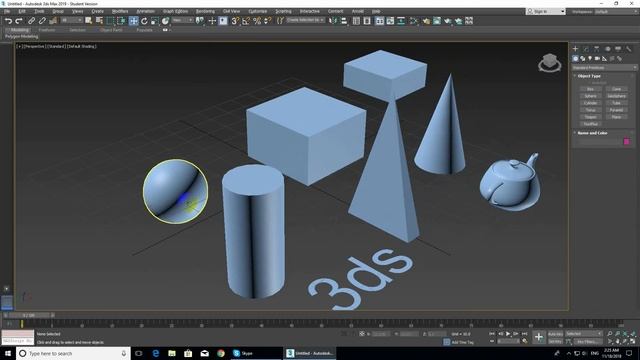The width and height of the screenshot is (640, 360).
Task: Toggle the Scene Explorer button
Action: tap(356, 21)
